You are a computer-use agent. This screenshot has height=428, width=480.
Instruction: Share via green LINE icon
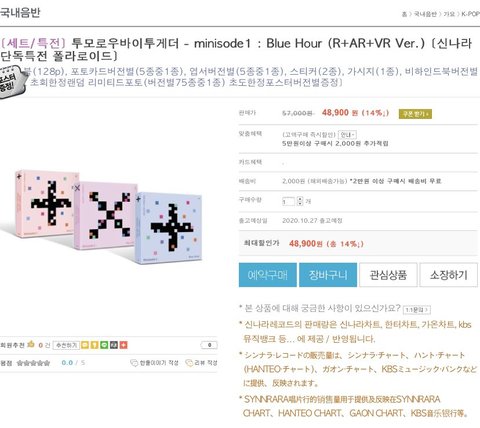(104, 345)
